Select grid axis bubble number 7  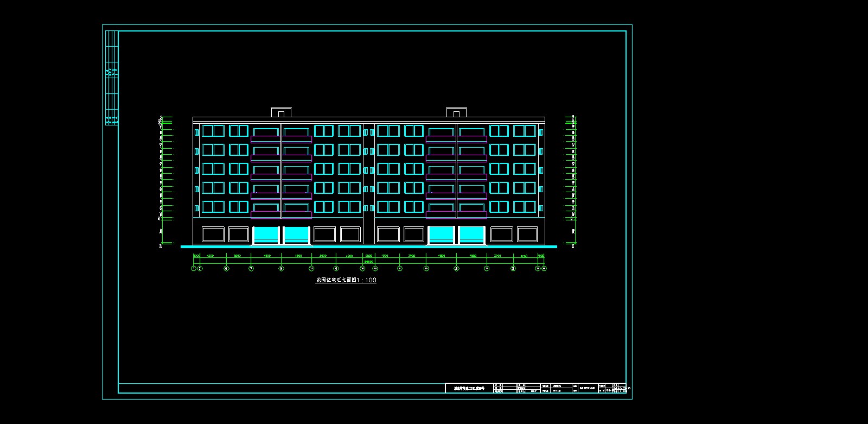[251, 268]
